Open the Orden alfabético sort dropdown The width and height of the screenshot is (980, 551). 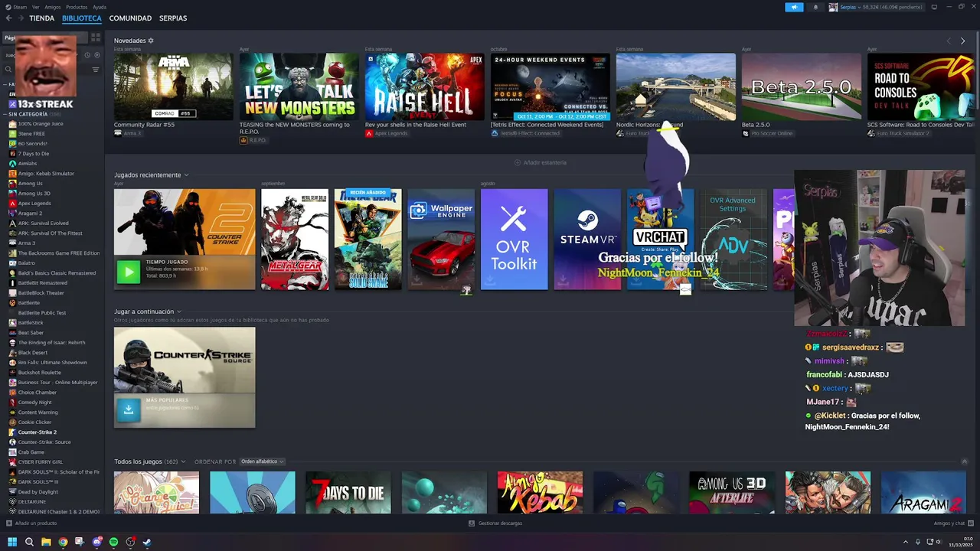(x=263, y=461)
